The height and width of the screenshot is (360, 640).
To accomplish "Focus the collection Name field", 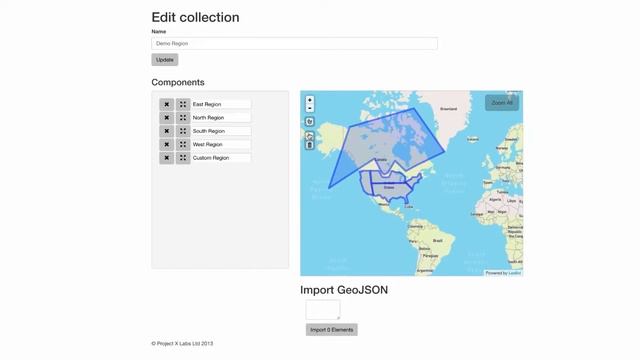I will point(294,43).
